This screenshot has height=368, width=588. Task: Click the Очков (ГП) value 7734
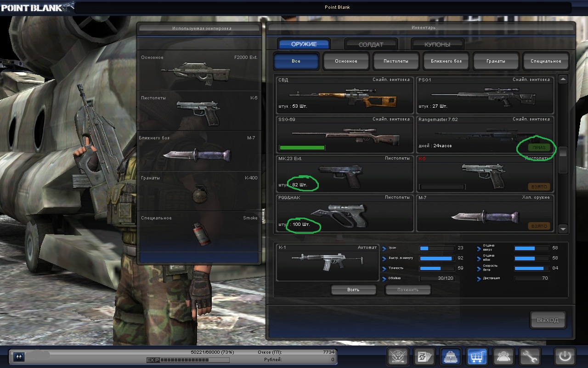(x=328, y=352)
